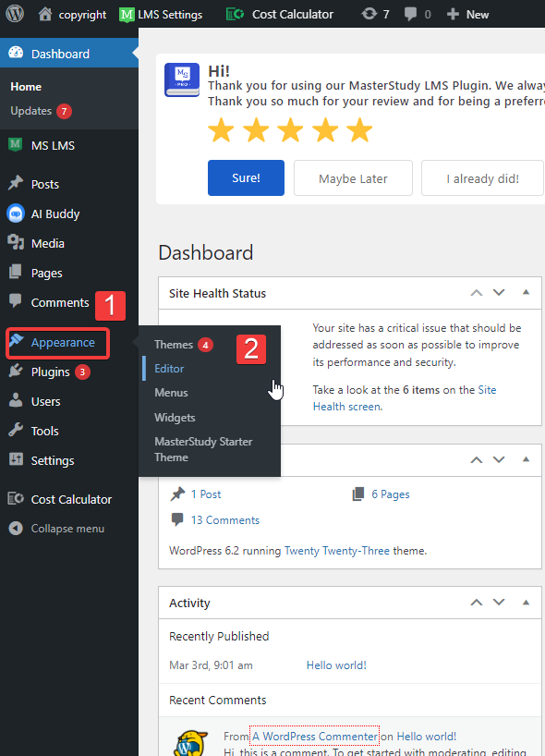Open Hello world! link in Recent Comments

(427, 737)
